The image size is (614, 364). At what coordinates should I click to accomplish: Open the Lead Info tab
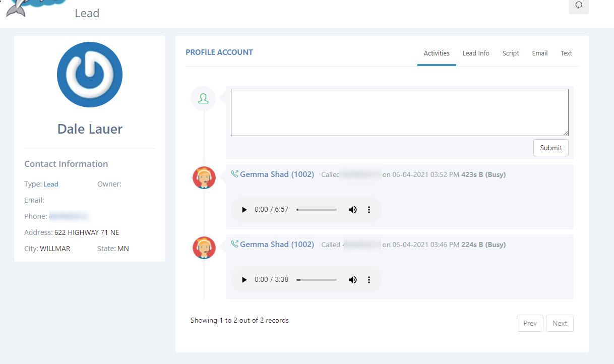click(x=476, y=53)
